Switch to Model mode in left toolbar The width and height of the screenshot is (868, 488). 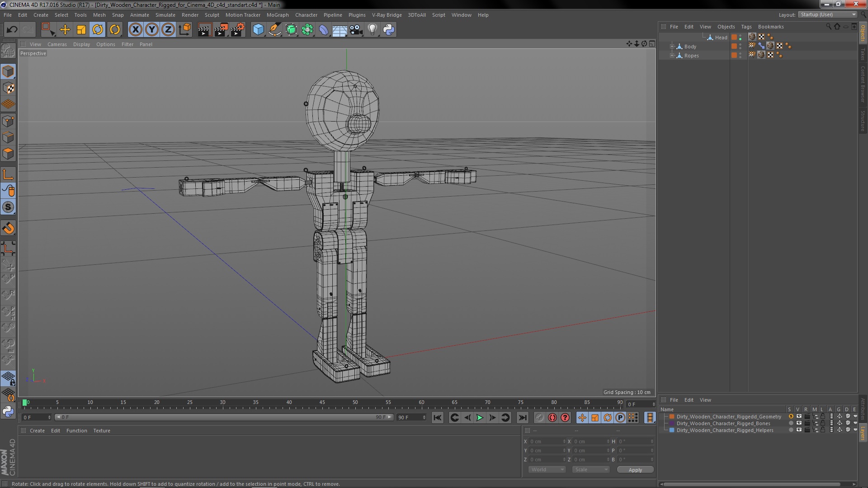[8, 71]
